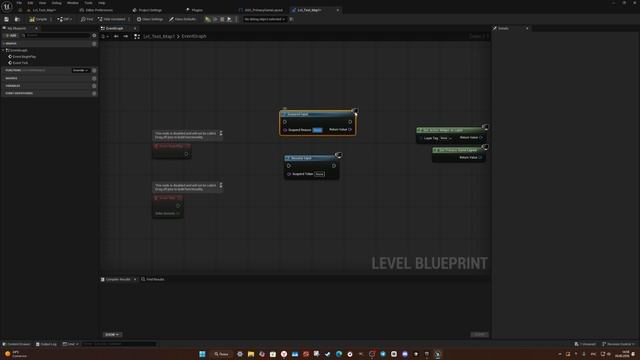Select the Suspend Input node header
640x360 pixels.
tap(317, 114)
